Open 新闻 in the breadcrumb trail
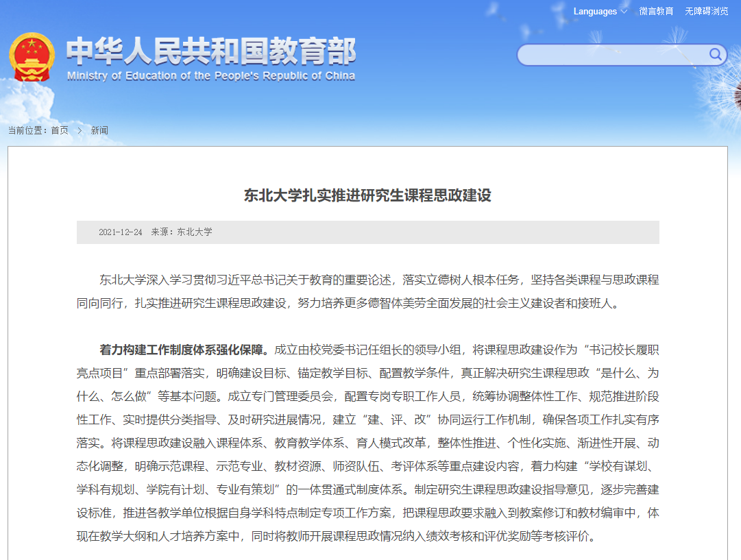 [99, 130]
